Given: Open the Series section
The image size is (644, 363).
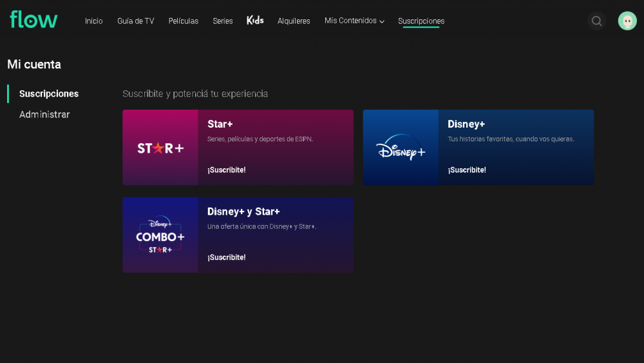Looking at the screenshot, I should pyautogui.click(x=223, y=21).
